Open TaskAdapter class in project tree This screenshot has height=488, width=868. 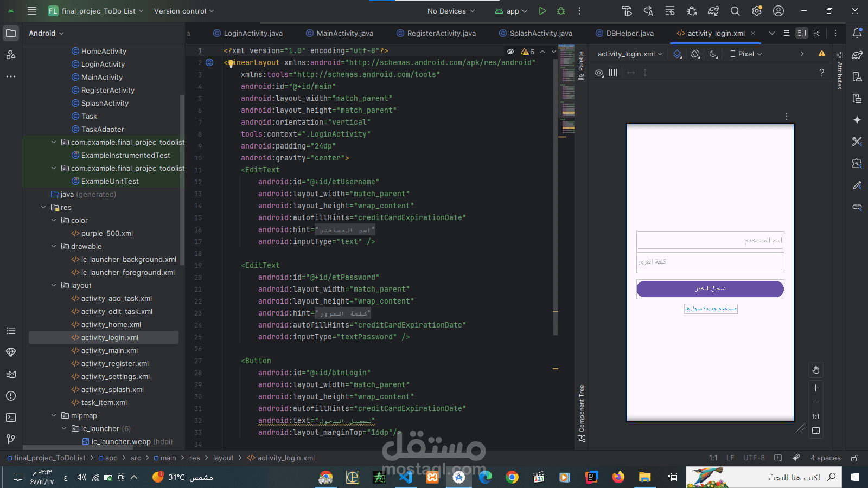103,129
